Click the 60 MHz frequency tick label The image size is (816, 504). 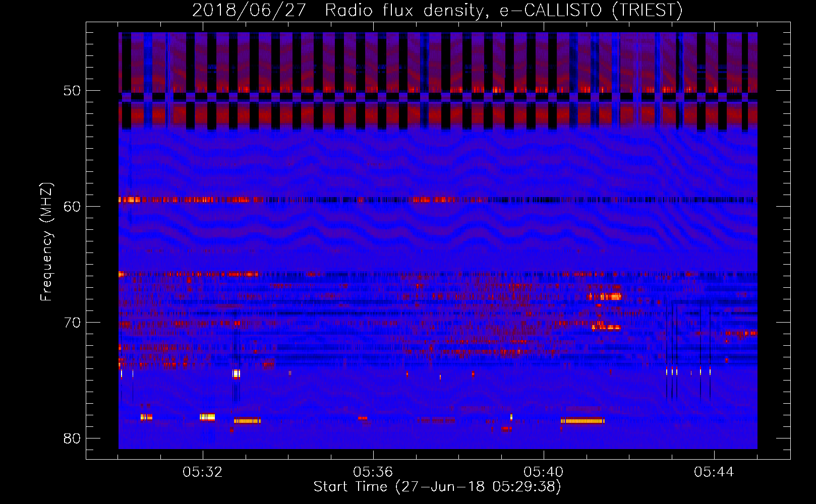tap(72, 207)
